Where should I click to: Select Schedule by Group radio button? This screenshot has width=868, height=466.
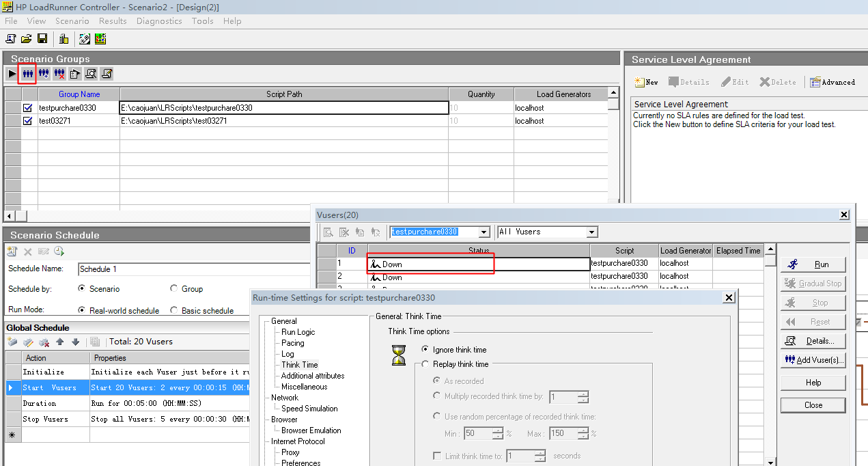pos(173,289)
